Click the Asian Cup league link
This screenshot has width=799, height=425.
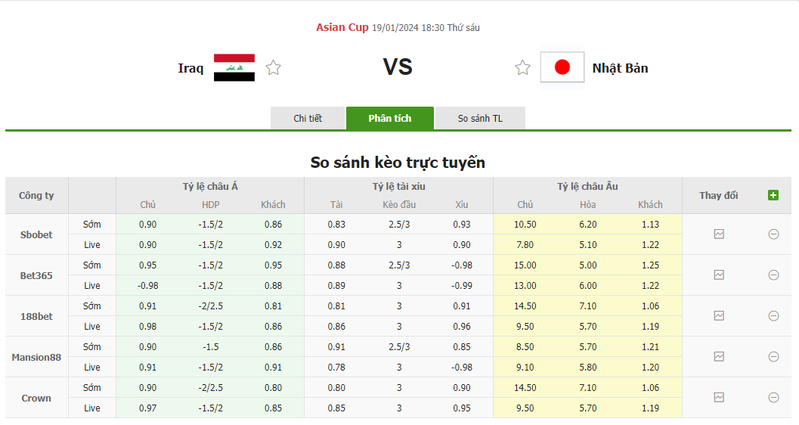coord(342,28)
